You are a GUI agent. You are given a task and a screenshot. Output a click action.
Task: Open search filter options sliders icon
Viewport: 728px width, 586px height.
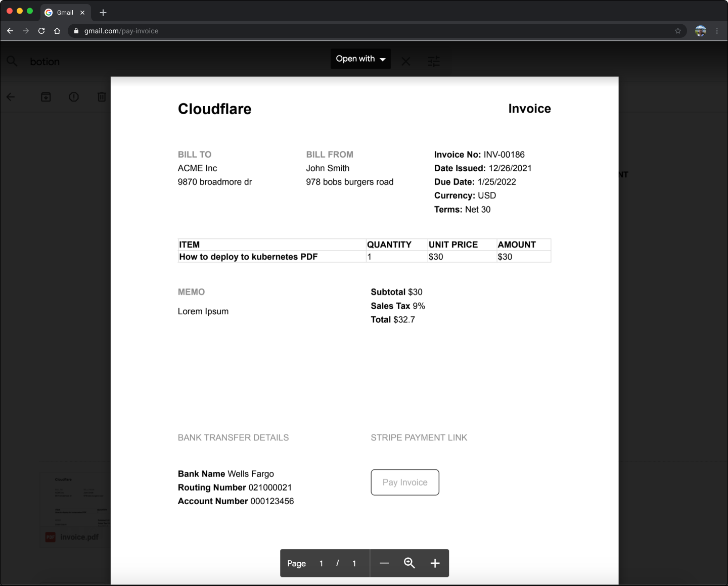[x=434, y=62]
